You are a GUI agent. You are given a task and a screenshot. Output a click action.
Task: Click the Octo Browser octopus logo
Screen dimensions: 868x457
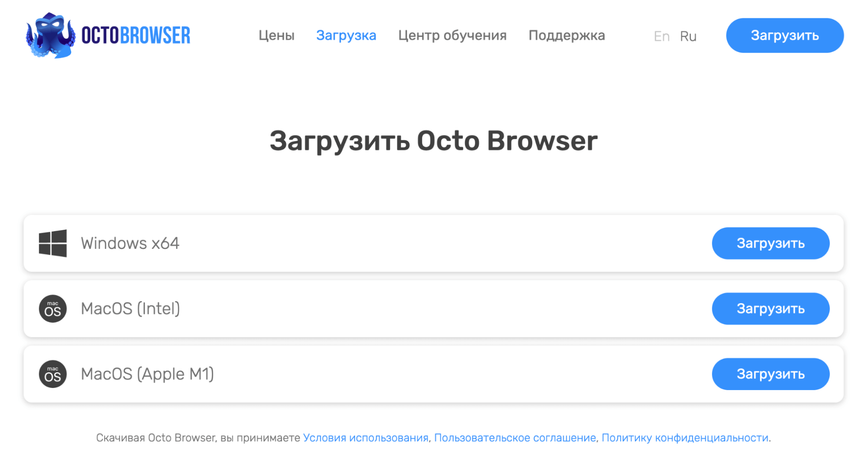click(x=50, y=35)
